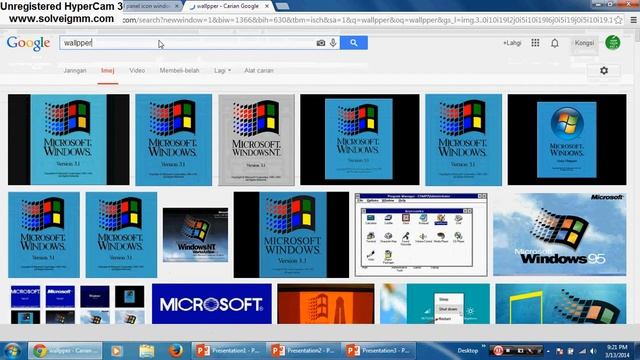Click the browser address bar URL

coord(367,20)
